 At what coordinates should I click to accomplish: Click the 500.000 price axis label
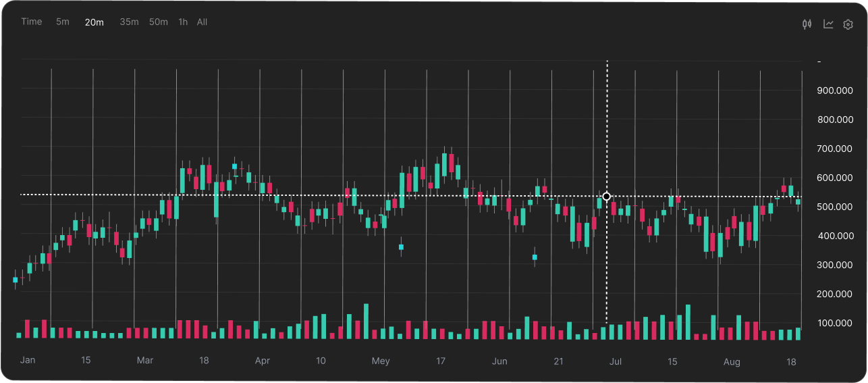(x=835, y=207)
